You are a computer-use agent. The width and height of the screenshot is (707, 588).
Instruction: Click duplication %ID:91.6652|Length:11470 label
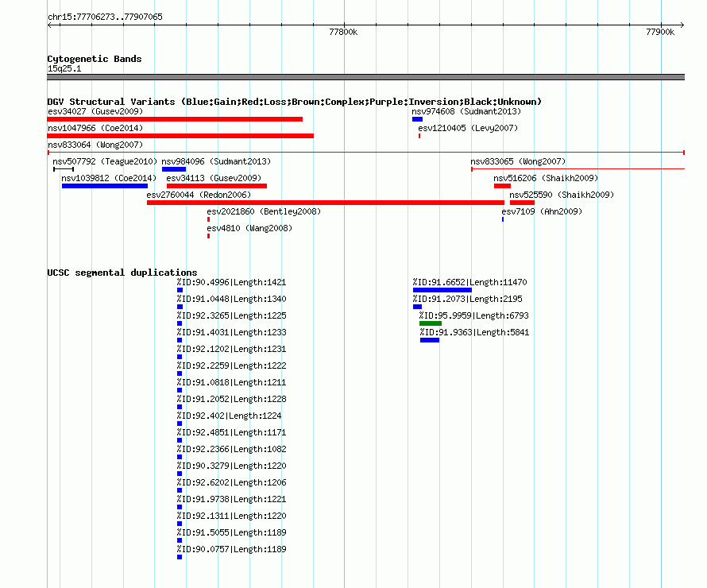[x=469, y=282]
